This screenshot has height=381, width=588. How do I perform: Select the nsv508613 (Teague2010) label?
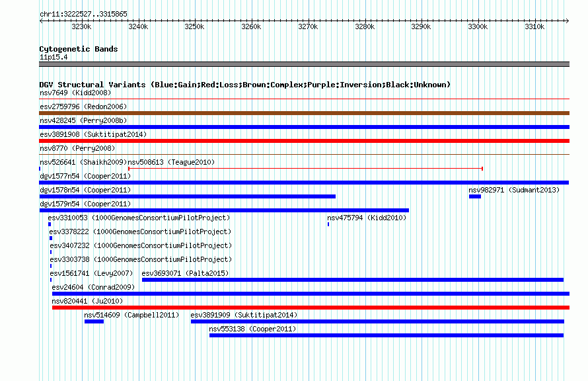tap(171, 162)
